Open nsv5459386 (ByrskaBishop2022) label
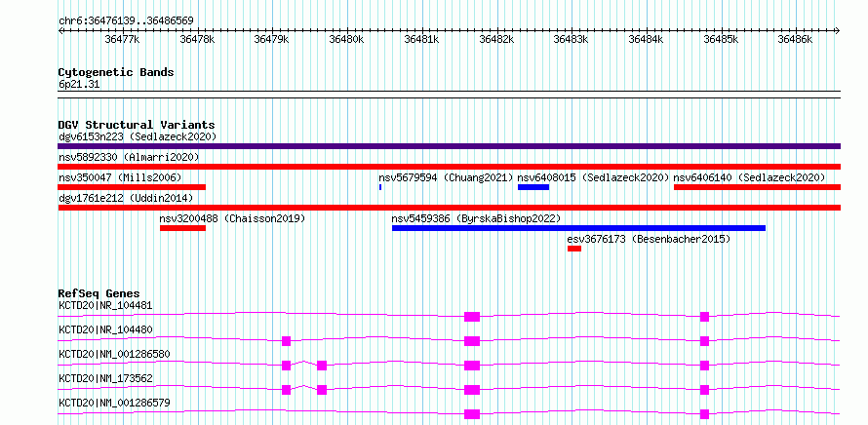 pyautogui.click(x=476, y=218)
